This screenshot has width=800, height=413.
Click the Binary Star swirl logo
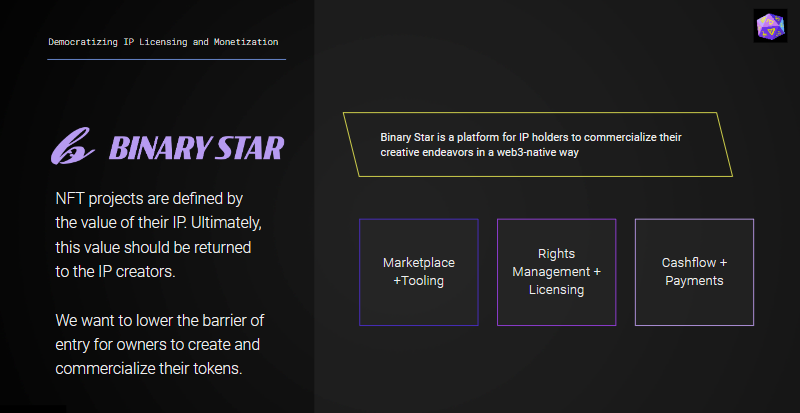point(73,146)
